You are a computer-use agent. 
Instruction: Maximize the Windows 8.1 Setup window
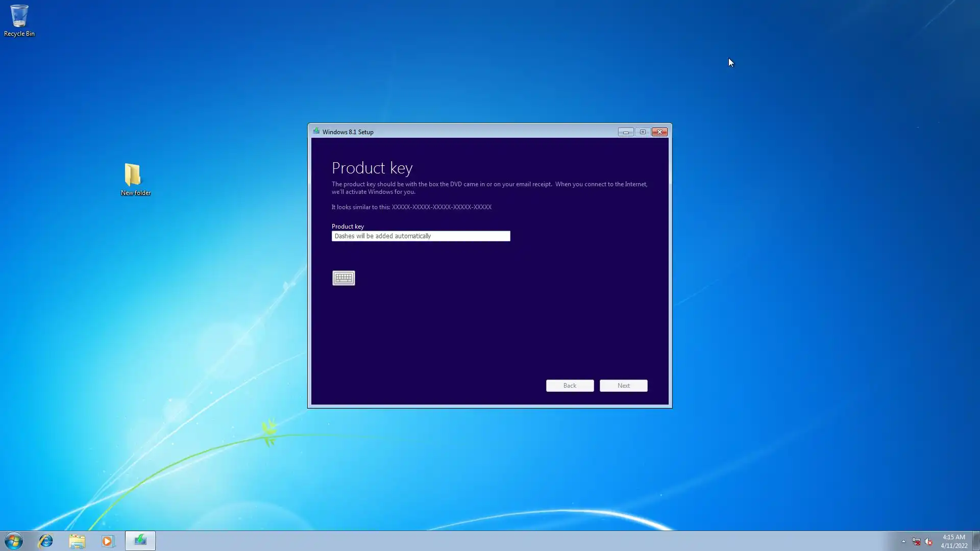click(x=643, y=132)
